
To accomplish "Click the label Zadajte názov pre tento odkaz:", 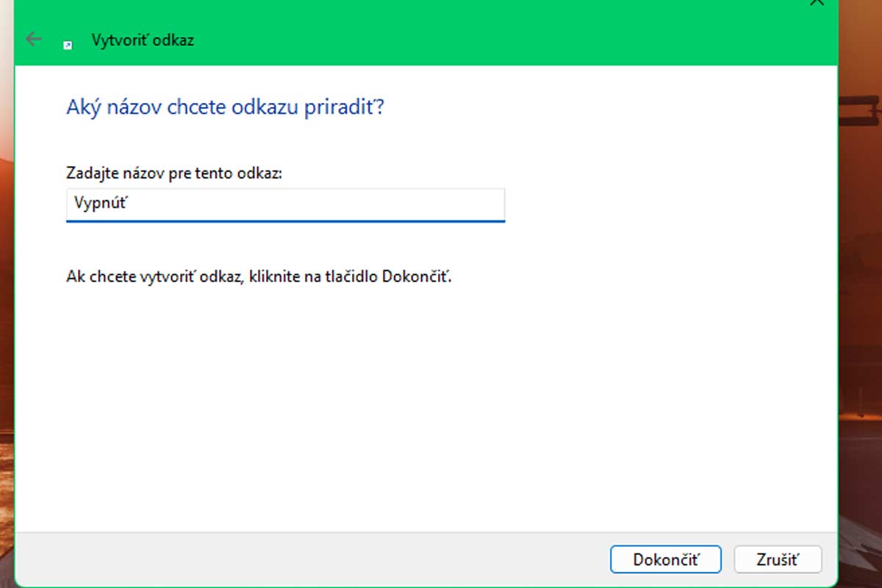I will (x=174, y=174).
